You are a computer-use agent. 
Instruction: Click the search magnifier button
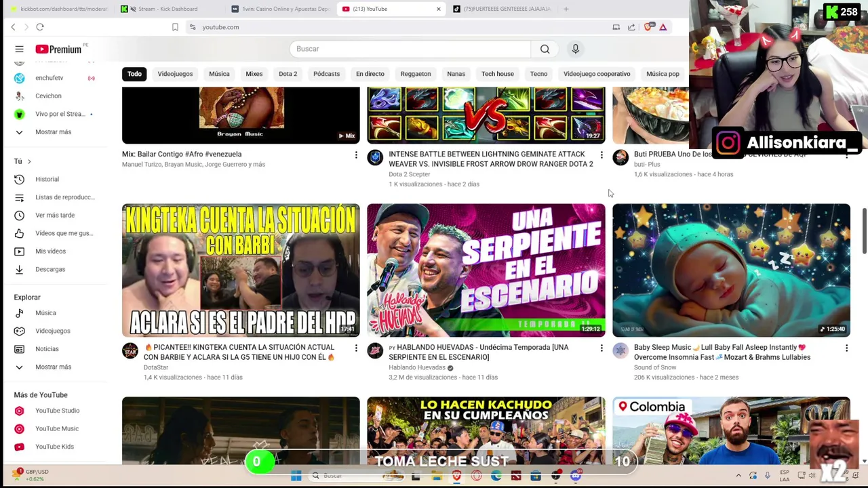[x=545, y=49]
